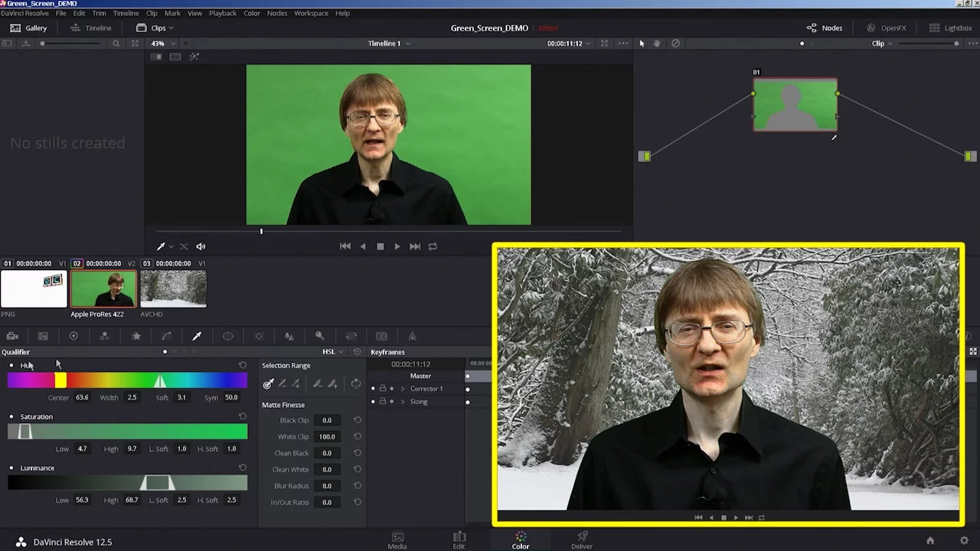Click the Luminance range bar

pos(128,483)
